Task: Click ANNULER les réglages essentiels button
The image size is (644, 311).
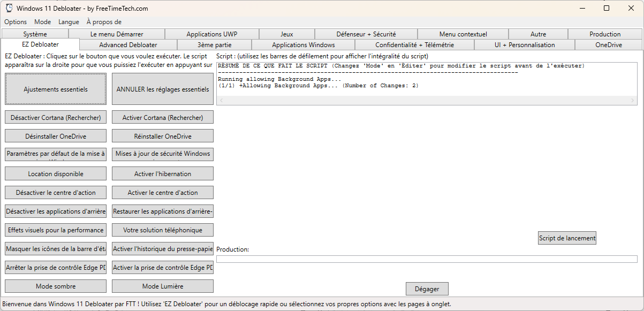Action: 163,89
